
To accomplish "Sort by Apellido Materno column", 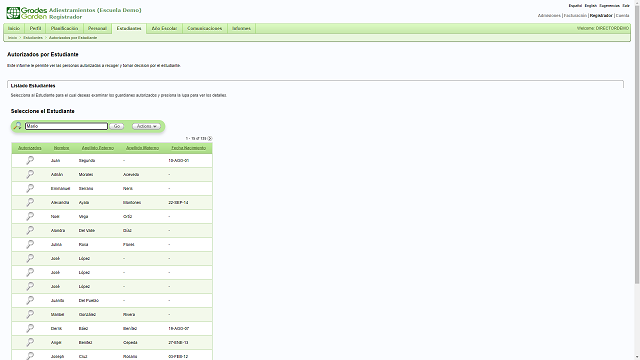I will (x=142, y=148).
